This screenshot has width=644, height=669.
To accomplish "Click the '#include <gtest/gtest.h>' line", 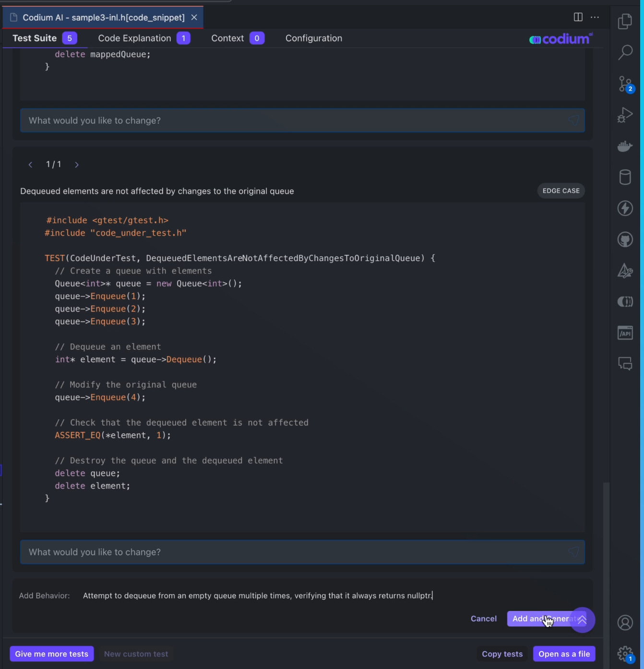I will [107, 220].
